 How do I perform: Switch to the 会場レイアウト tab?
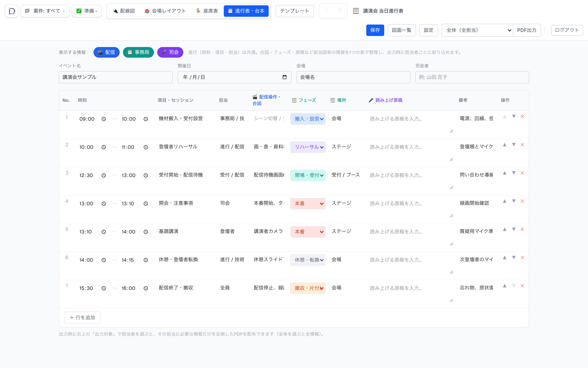165,11
